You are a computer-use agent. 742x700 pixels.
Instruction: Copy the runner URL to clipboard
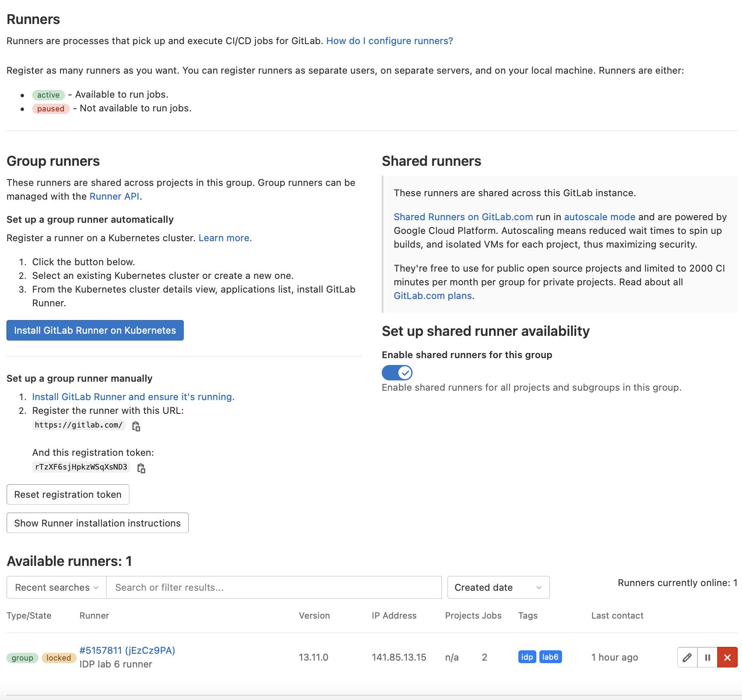tap(136, 426)
